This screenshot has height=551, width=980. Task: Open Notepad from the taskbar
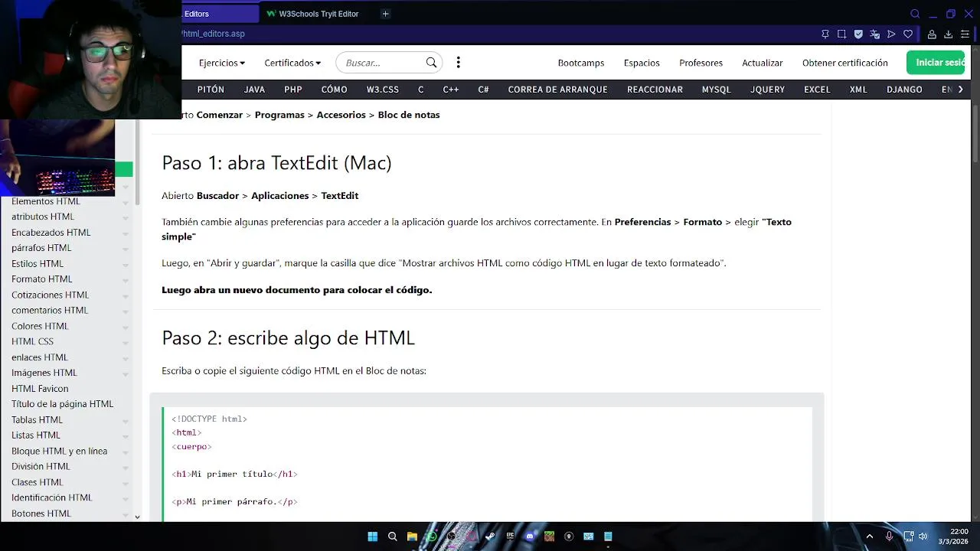(608, 536)
